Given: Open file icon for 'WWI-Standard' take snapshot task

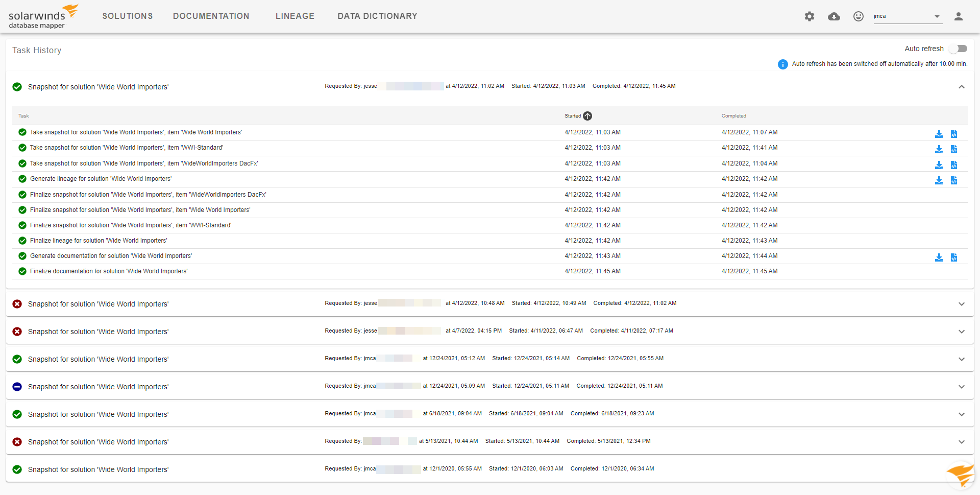Looking at the screenshot, I should coord(954,149).
